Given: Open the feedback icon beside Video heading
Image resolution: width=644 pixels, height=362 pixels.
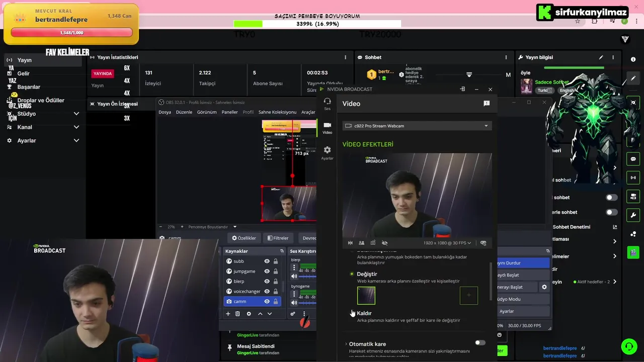Looking at the screenshot, I should click(x=487, y=103).
